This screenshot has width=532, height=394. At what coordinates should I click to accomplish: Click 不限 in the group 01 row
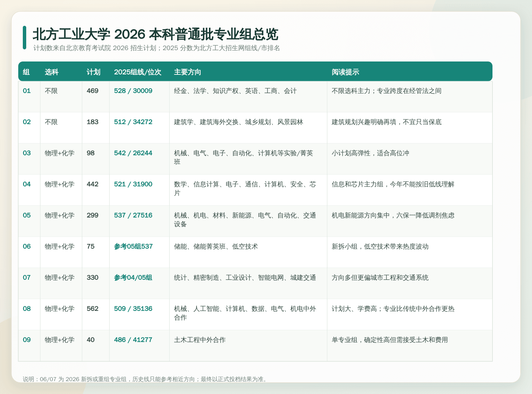pyautogui.click(x=51, y=91)
